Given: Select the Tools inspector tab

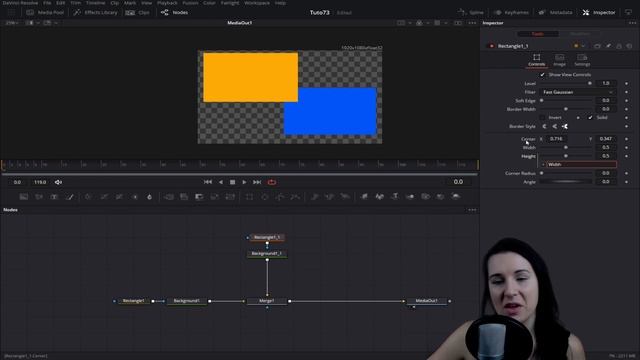Looking at the screenshot, I should pos(538,34).
